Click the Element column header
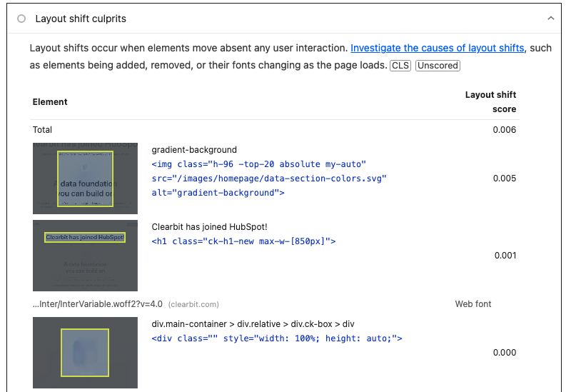571x392 pixels. tap(50, 102)
